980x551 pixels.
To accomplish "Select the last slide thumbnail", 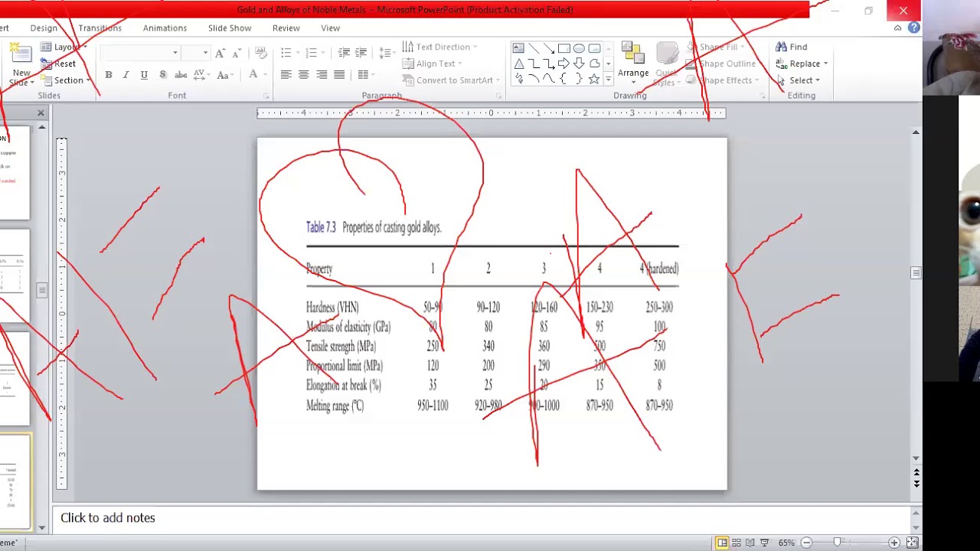I will [x=15, y=481].
